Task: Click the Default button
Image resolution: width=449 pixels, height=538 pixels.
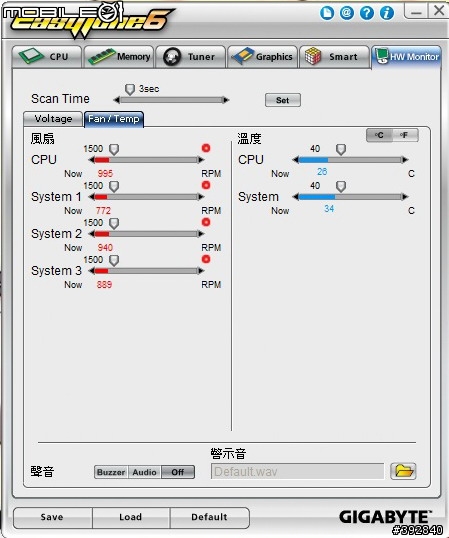Action: click(x=209, y=517)
